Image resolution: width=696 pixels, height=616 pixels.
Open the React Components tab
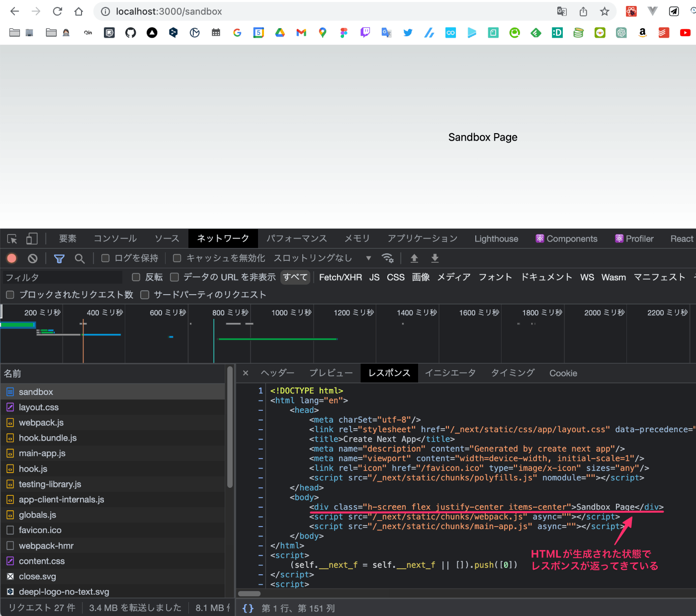click(566, 239)
